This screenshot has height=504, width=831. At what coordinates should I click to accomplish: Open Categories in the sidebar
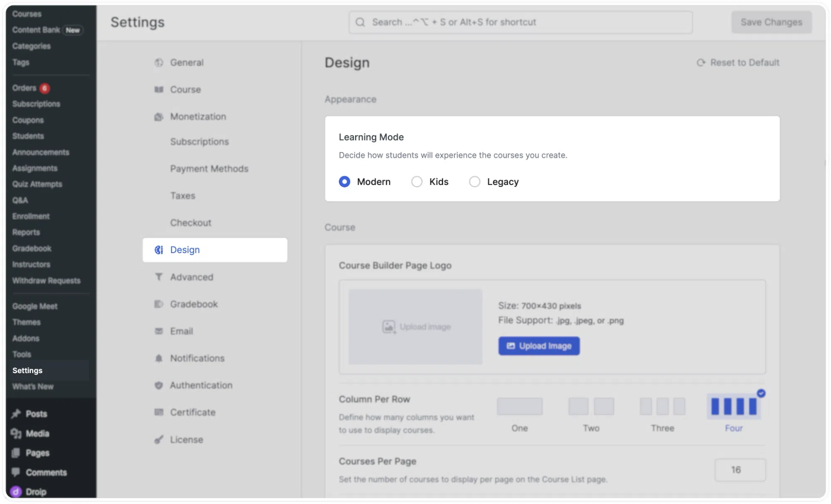[31, 46]
